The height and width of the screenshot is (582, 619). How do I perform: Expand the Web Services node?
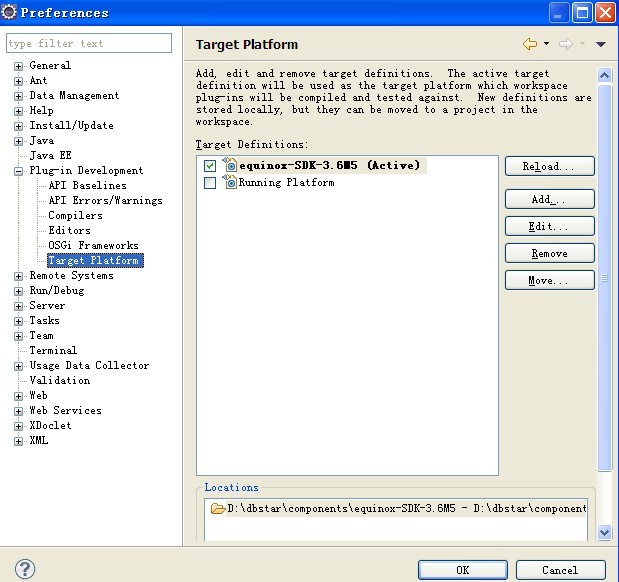[18, 411]
